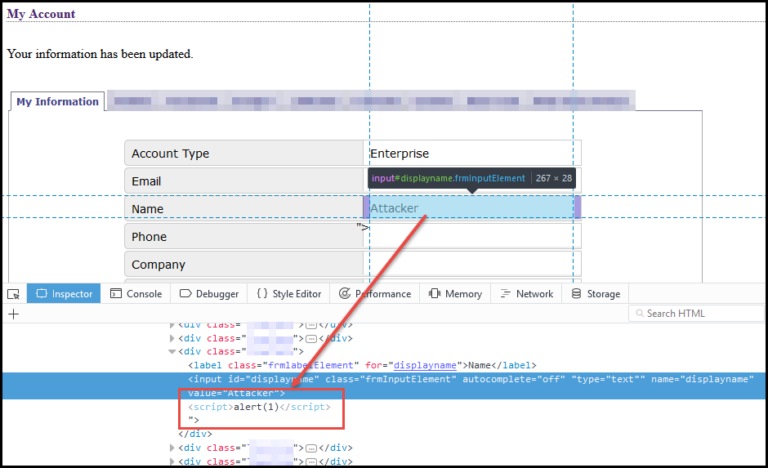Click the displayname link in the label for attribute

coord(427,366)
